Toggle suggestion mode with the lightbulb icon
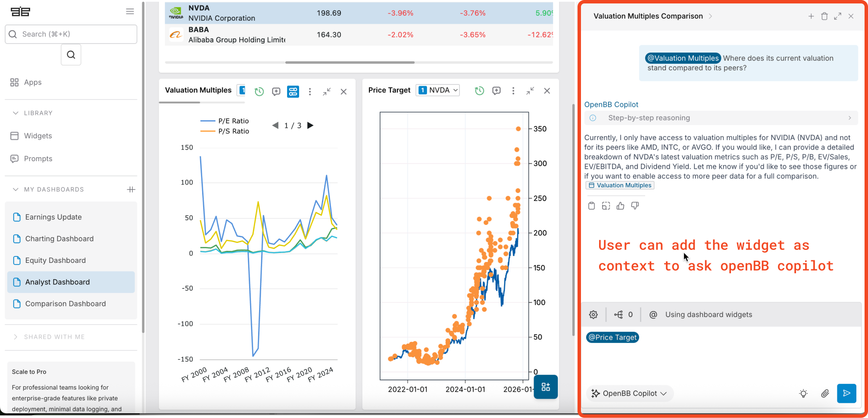This screenshot has width=868, height=418. (x=803, y=393)
